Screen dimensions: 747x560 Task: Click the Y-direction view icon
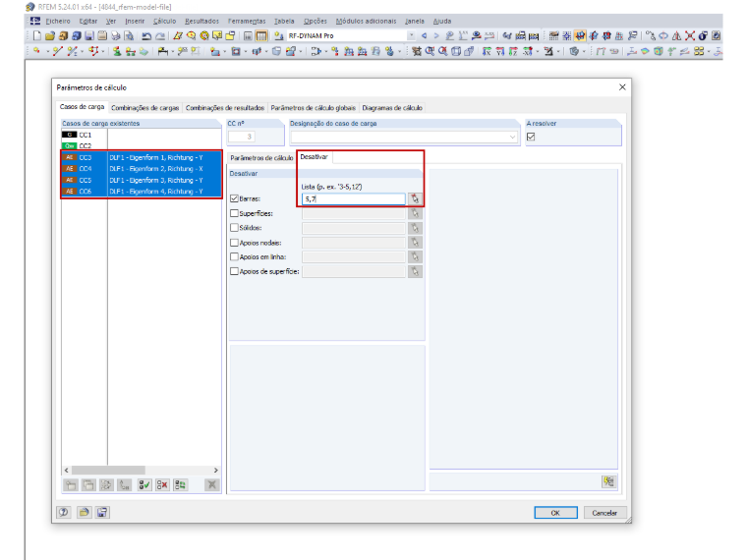tap(499, 51)
